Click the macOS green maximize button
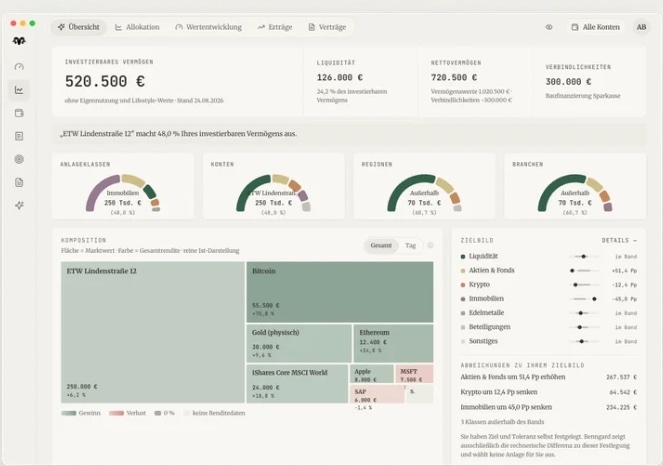663x466 pixels. pos(33,23)
